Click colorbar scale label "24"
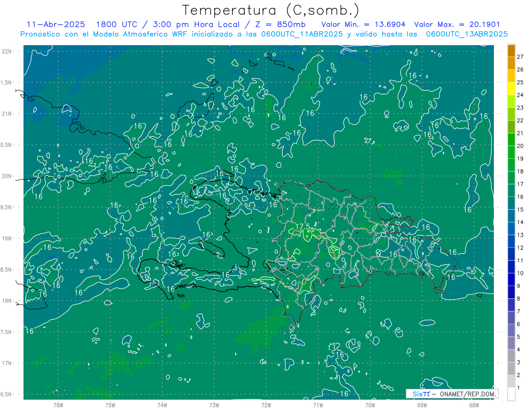 pos(520,95)
